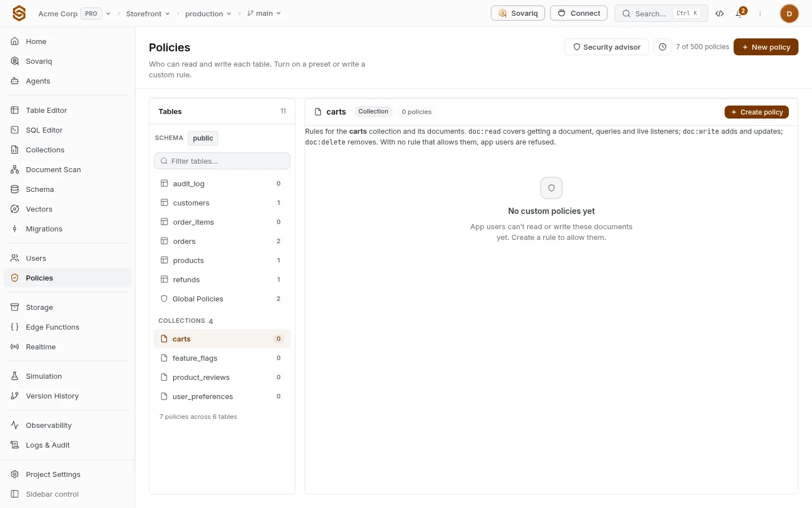This screenshot has height=508, width=812.
Task: Open Storage in sidebar
Action: (x=68, y=307)
